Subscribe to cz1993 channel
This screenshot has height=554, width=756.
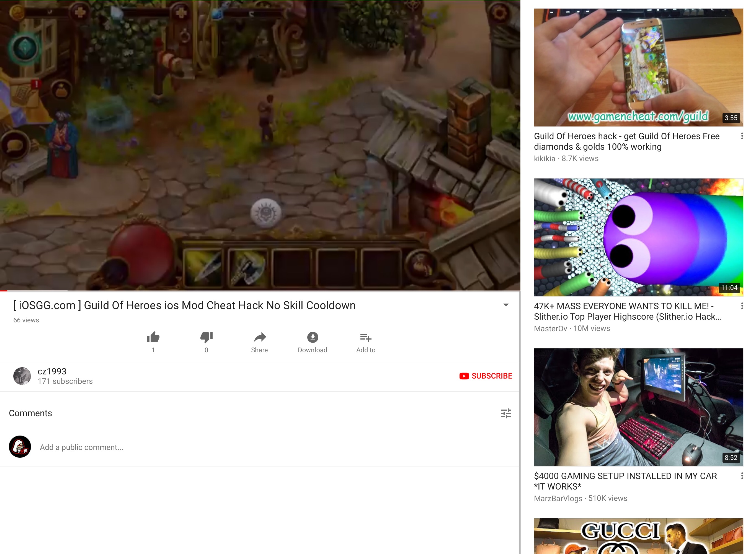[486, 376]
